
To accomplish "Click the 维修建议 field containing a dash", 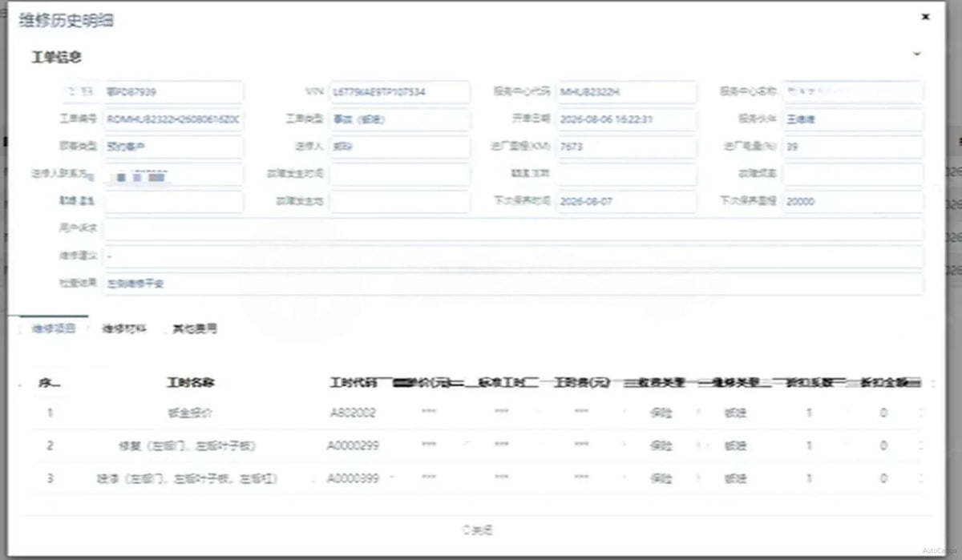I will (x=513, y=256).
